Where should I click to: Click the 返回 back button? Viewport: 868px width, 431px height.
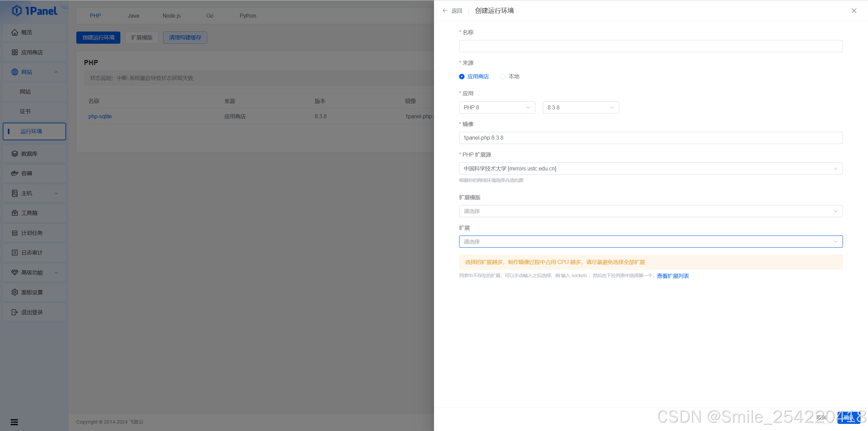pos(453,11)
